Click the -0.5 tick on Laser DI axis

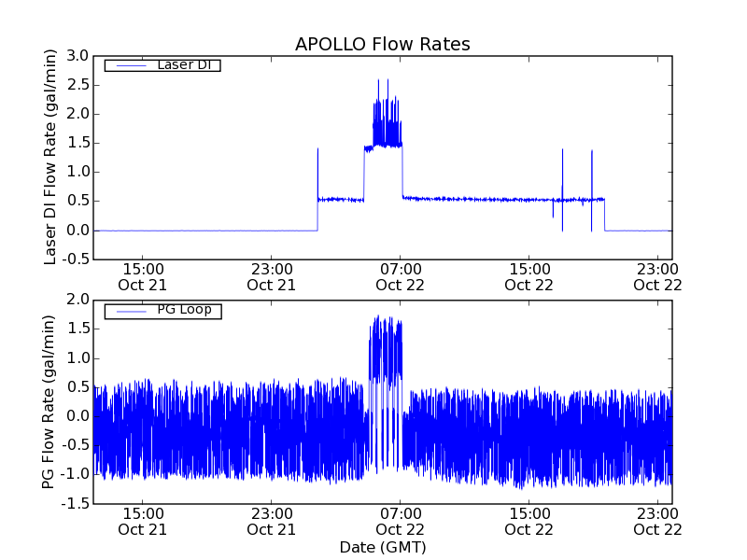click(x=77, y=259)
